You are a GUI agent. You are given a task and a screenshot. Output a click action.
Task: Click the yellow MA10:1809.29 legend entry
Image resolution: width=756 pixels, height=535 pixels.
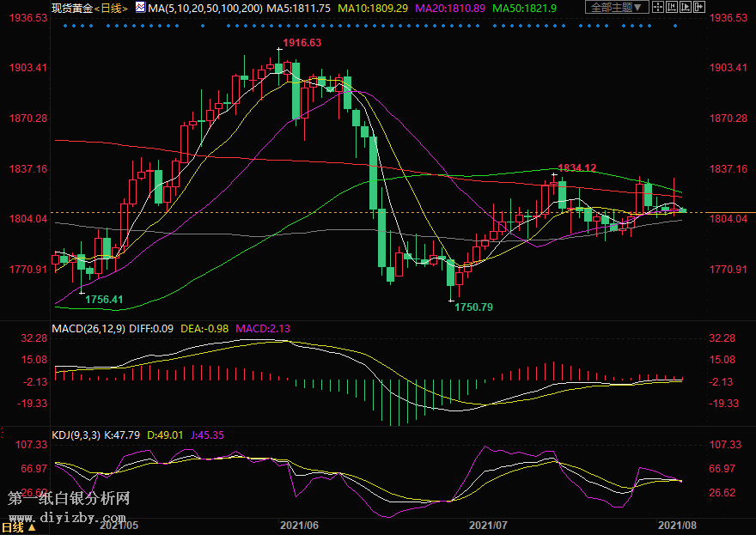(372, 8)
